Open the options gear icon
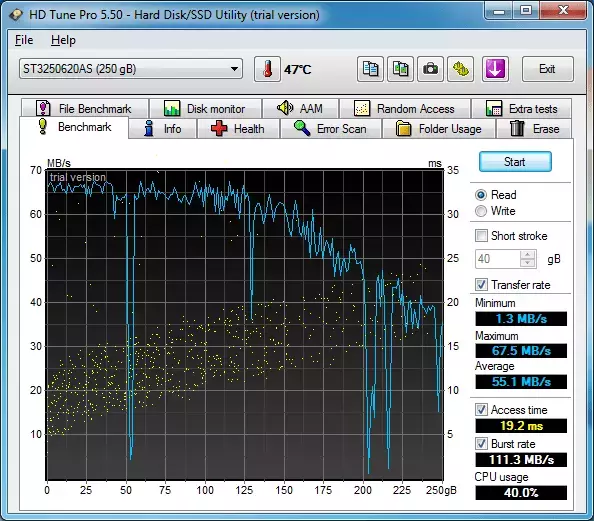Image resolution: width=594 pixels, height=521 pixels. (460, 69)
